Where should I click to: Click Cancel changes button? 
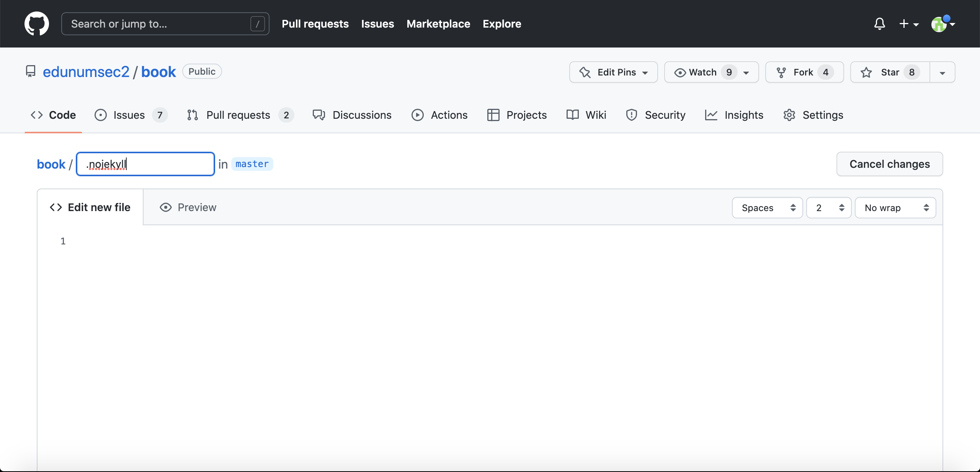click(x=890, y=164)
